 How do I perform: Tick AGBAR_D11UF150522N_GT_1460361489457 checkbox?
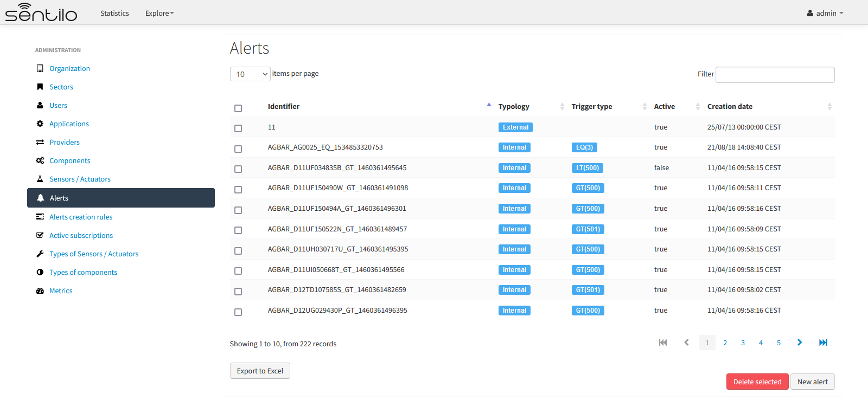tap(238, 230)
